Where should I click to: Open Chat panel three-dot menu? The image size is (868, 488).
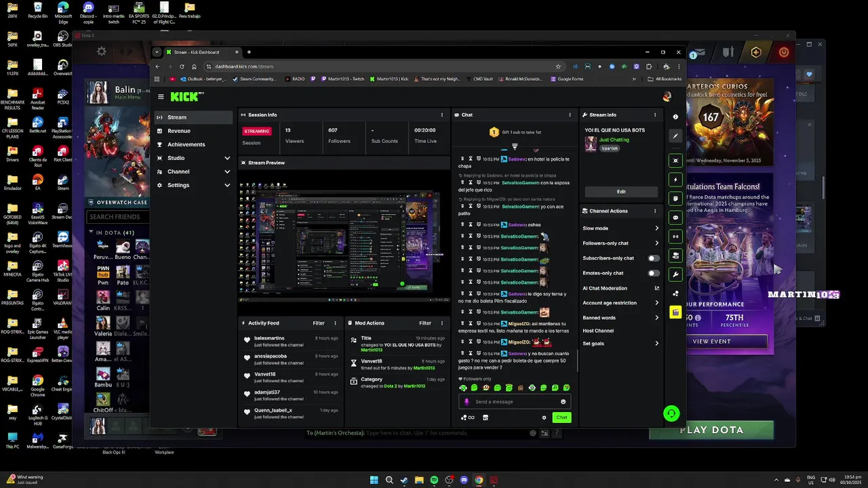tap(570, 115)
